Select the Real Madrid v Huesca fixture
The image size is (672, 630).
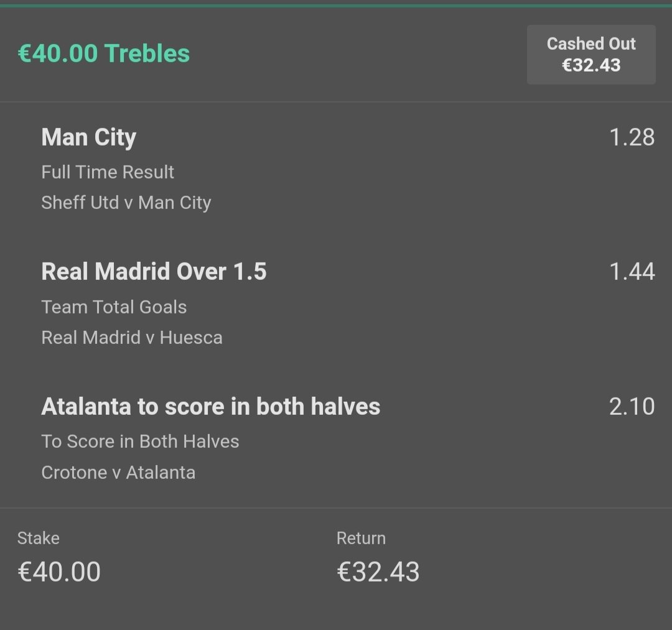[132, 338]
